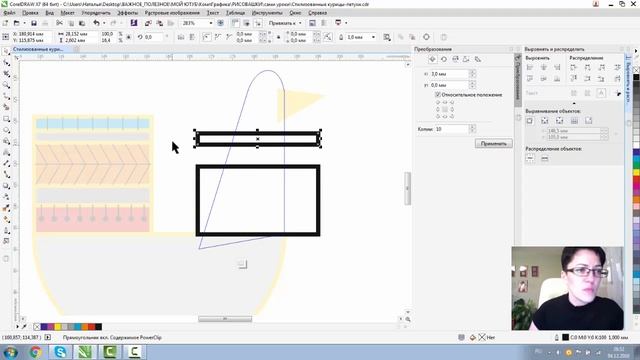Open the Effects menu
The height and width of the screenshot is (360, 640).
[x=128, y=13]
